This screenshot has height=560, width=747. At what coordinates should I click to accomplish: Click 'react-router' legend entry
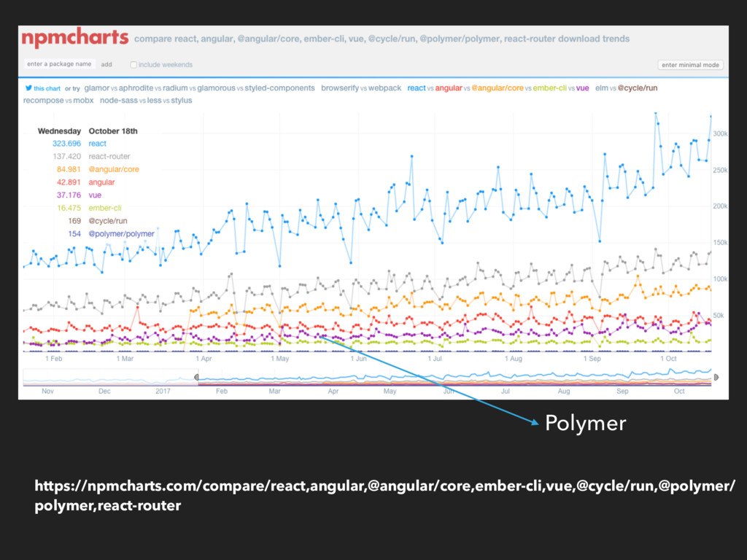(109, 156)
